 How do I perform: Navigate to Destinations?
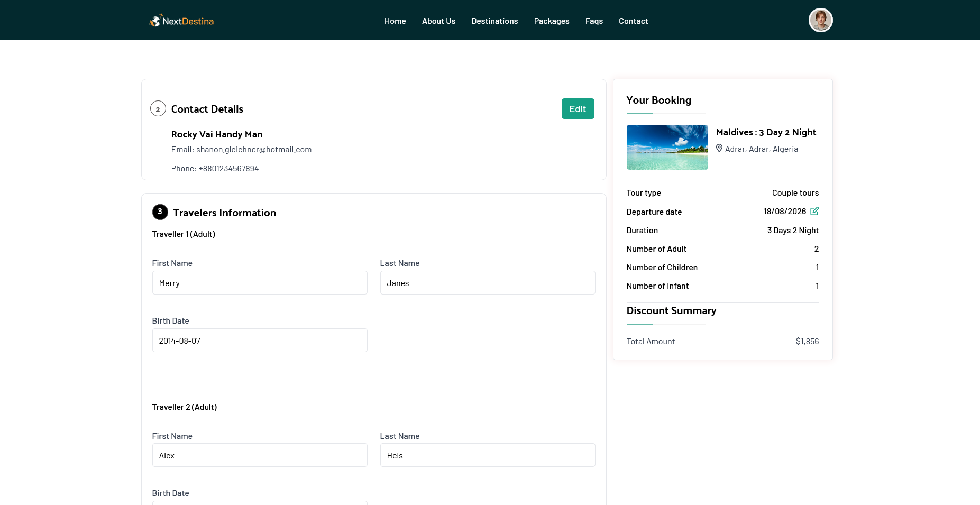pos(494,21)
